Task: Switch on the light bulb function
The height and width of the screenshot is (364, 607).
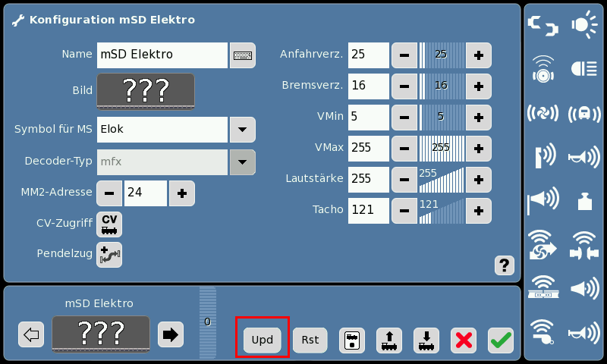Action: pyautogui.click(x=584, y=25)
